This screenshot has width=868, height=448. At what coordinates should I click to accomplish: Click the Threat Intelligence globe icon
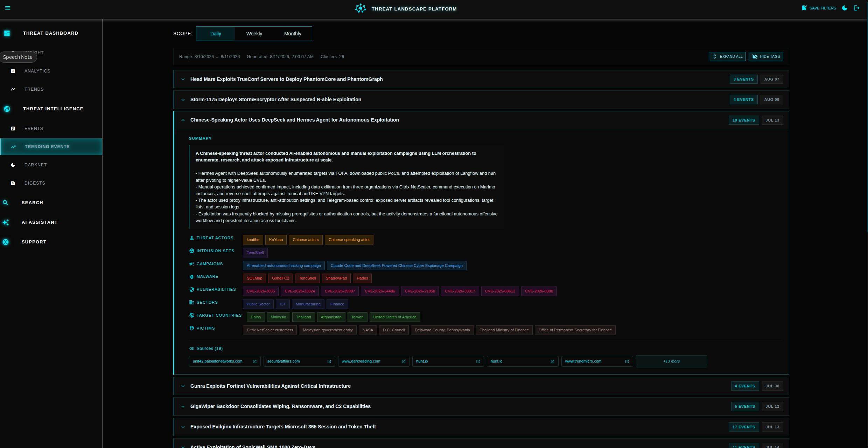[x=7, y=109]
